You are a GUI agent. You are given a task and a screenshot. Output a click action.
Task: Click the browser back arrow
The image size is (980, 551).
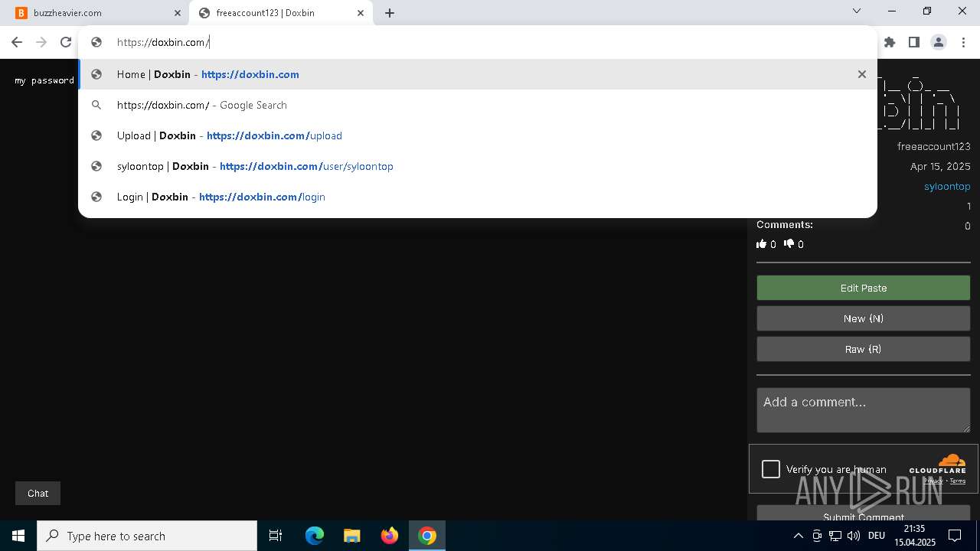point(17,42)
